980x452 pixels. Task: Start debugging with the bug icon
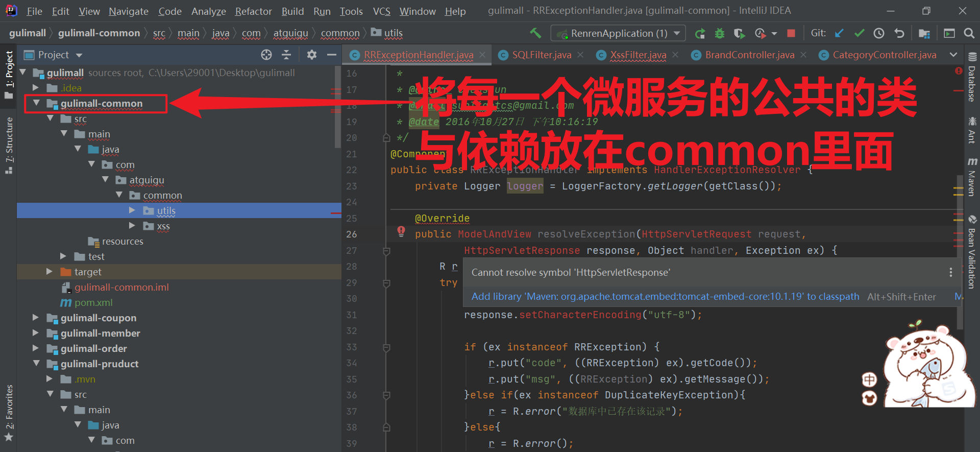(x=720, y=33)
